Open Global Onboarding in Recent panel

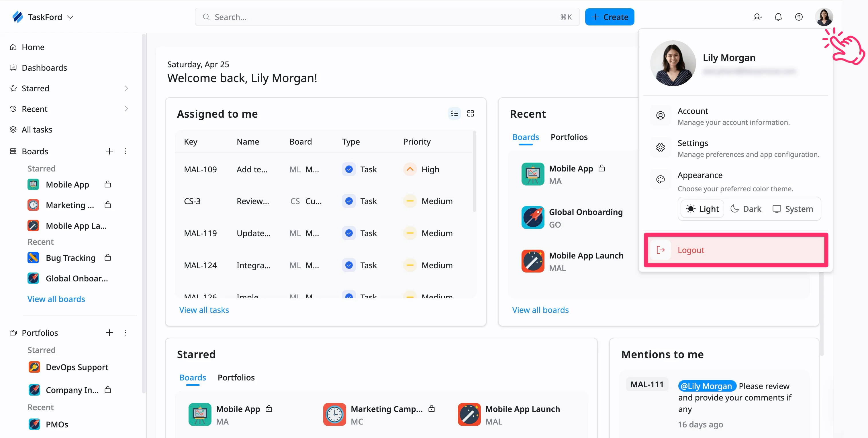(572, 218)
